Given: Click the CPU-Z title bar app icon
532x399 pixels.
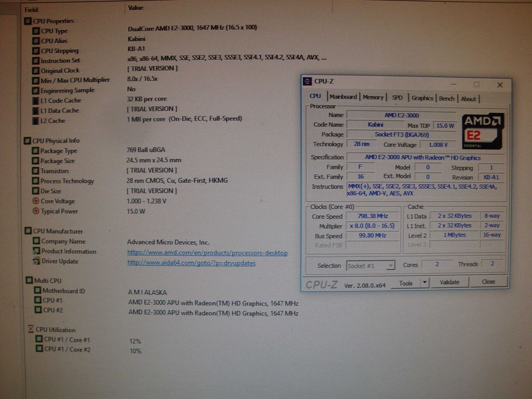Looking at the screenshot, I should pos(307,82).
